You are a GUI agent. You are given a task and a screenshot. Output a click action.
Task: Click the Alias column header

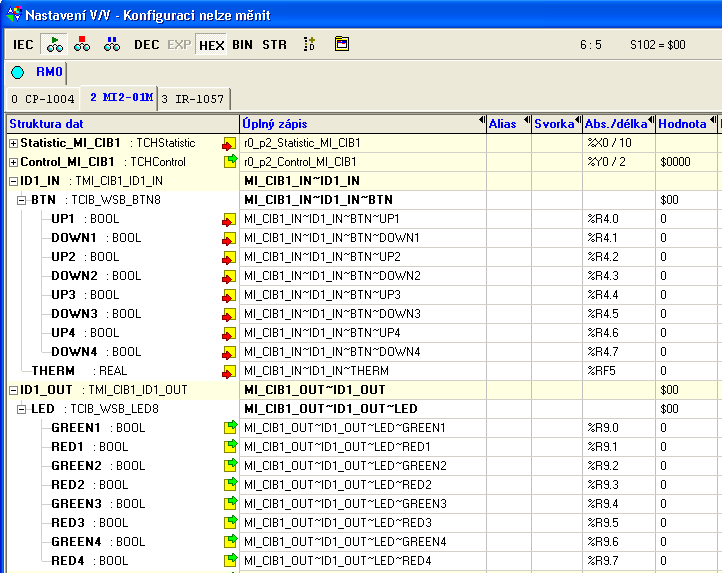point(509,124)
